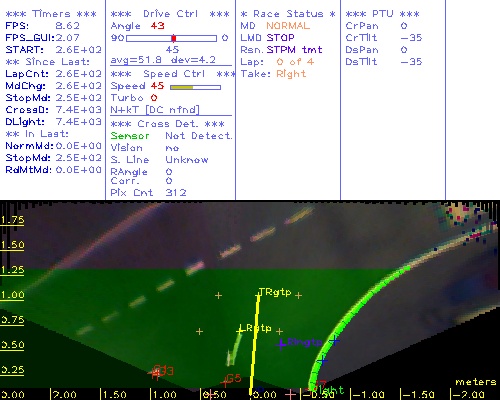Click the Vision no status
Viewport: 500px width, 400px height.
[x=145, y=148]
